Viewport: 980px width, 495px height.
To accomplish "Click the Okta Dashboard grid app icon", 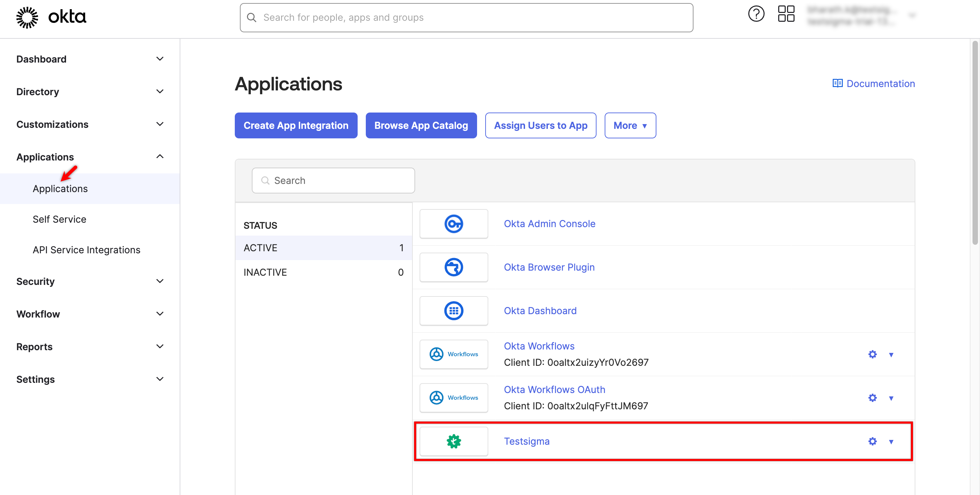I will pyautogui.click(x=454, y=311).
